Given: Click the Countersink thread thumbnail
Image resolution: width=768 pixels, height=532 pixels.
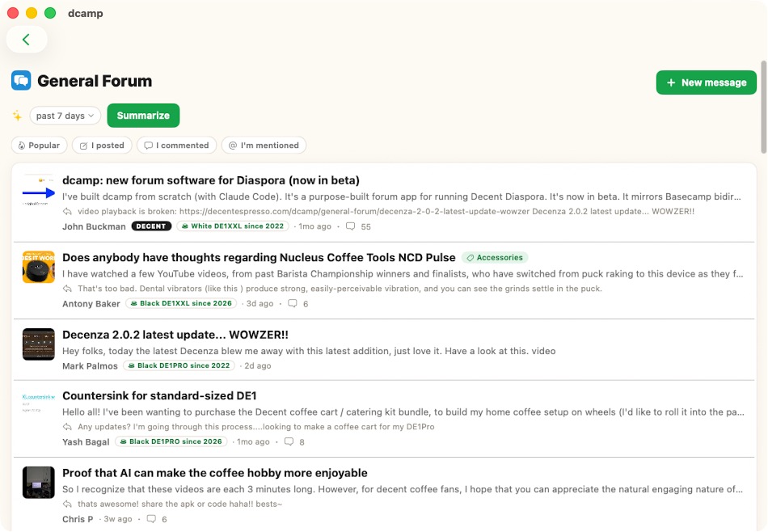Looking at the screenshot, I should [39, 405].
